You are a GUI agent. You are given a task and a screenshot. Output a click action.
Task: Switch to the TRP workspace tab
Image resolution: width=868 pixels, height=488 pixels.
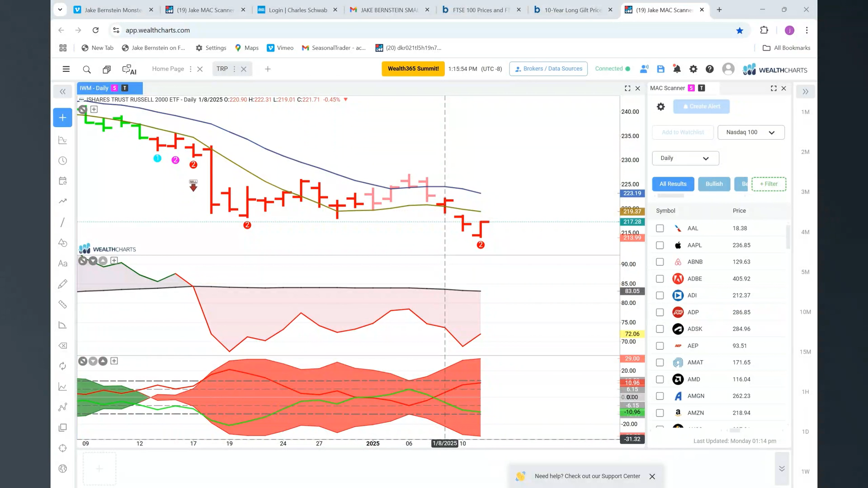222,69
